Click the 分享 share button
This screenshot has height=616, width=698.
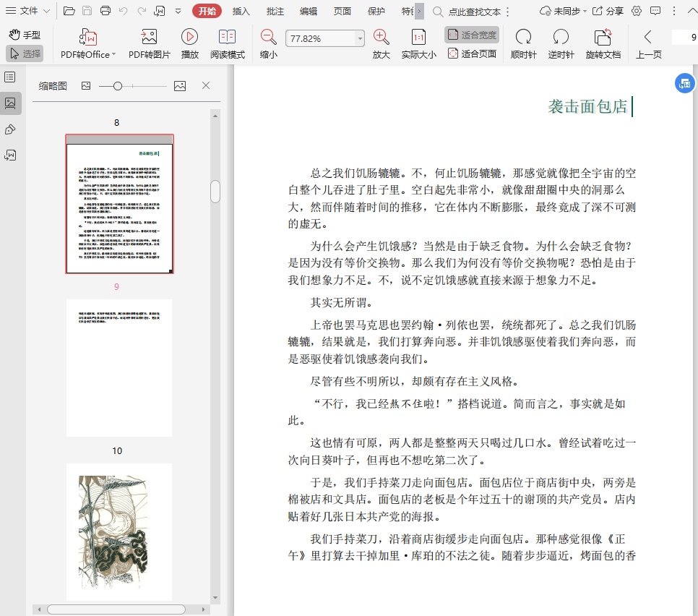click(608, 11)
